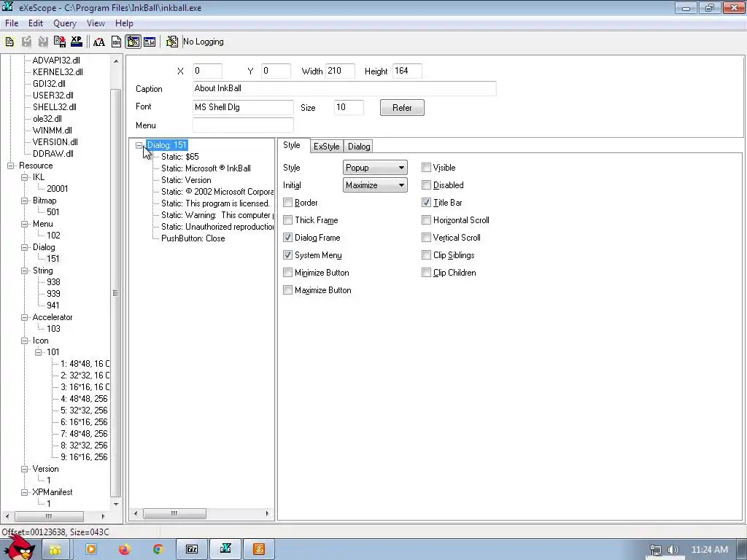Open the Edit menu
The height and width of the screenshot is (560, 747).
[36, 23]
